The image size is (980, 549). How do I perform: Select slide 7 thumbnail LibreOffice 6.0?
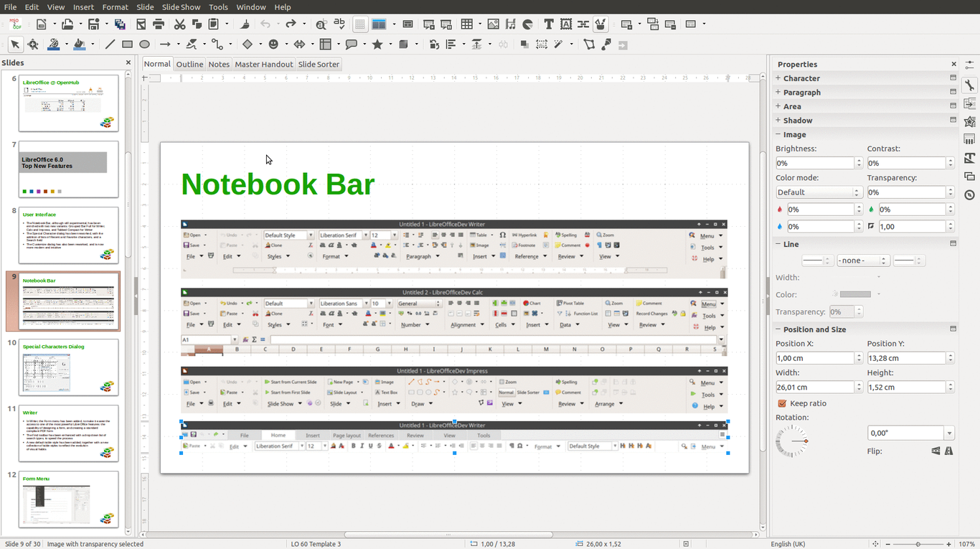(69, 169)
